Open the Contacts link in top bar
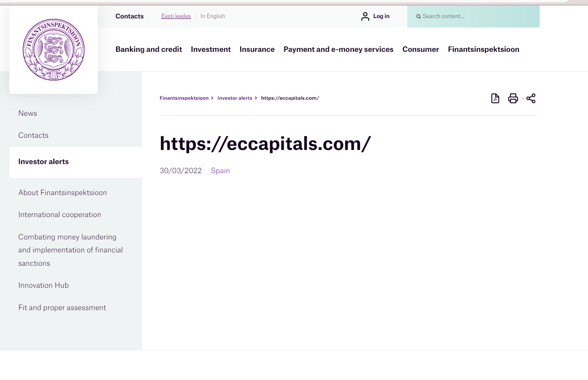Image resolution: width=588 pixels, height=380 pixels. [130, 16]
